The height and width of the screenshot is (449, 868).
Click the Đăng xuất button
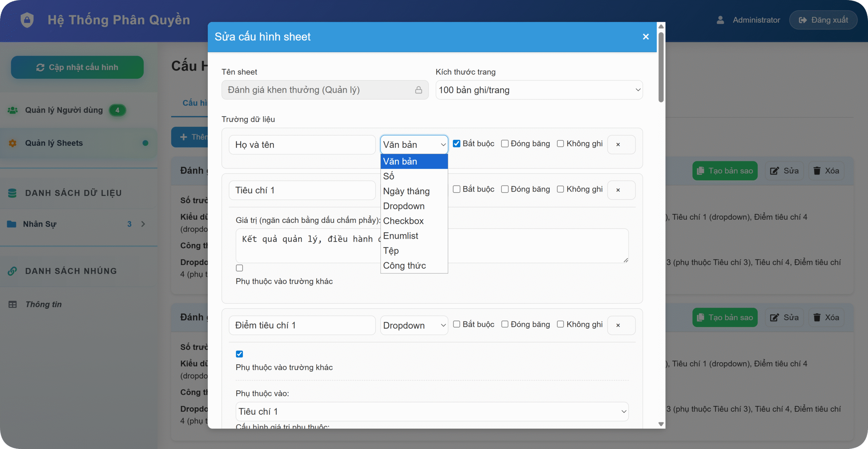coord(823,20)
